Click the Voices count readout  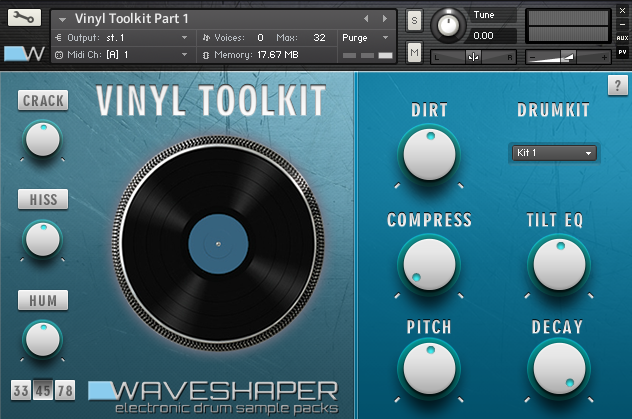pyautogui.click(x=260, y=38)
